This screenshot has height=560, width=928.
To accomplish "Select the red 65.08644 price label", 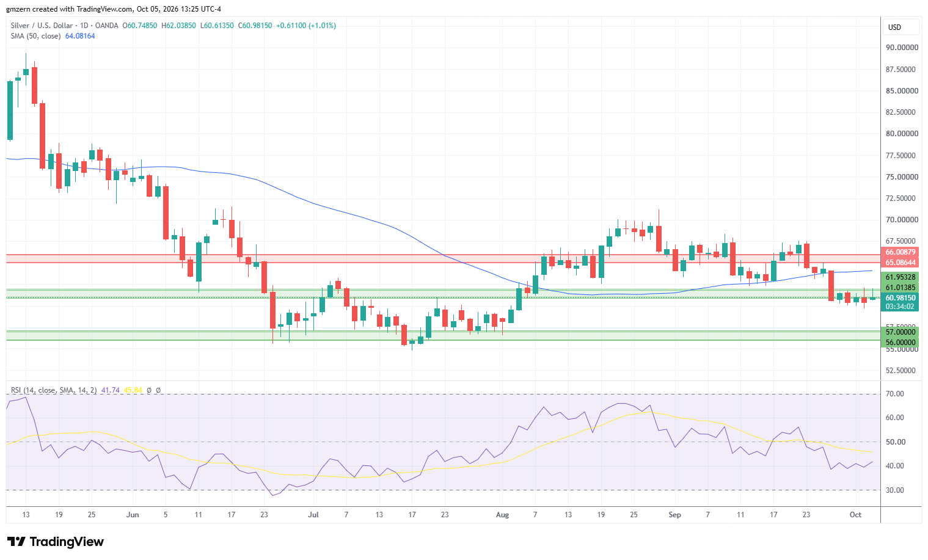I will [900, 263].
